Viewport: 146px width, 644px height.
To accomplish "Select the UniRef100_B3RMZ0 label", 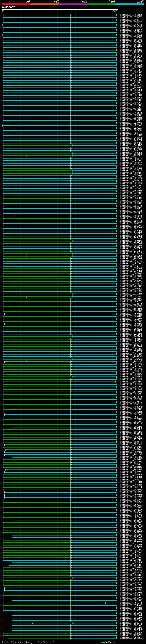I will coord(131,359).
